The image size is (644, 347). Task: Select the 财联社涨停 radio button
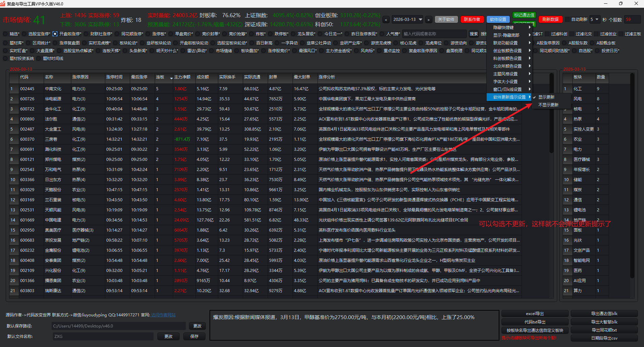tap(86, 34)
